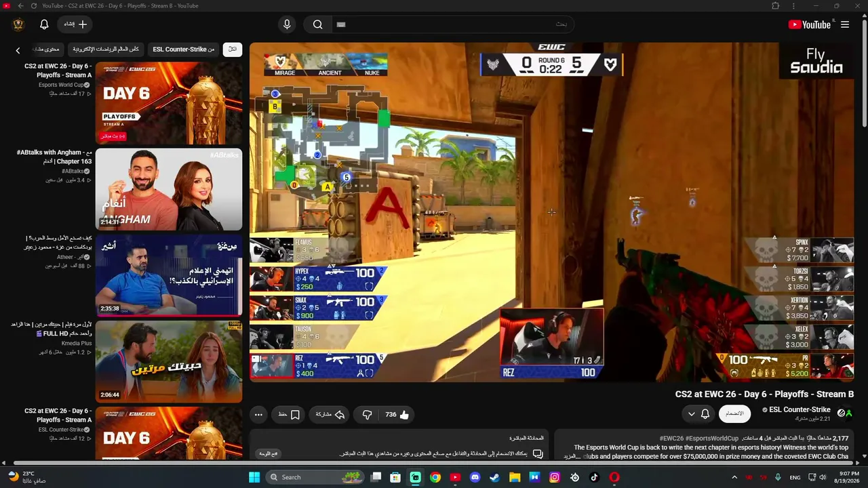
Task: Start voice search with microphone icon
Action: coord(287,24)
